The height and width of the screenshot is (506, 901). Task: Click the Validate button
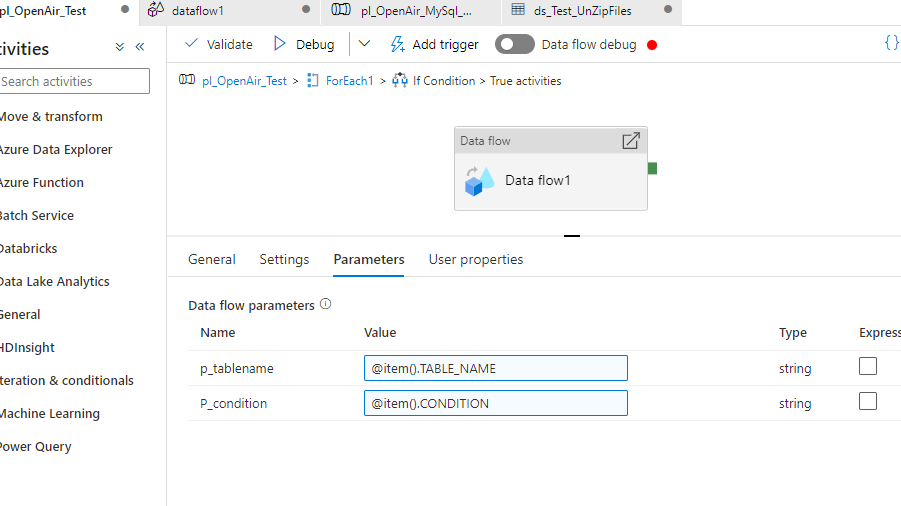[218, 44]
